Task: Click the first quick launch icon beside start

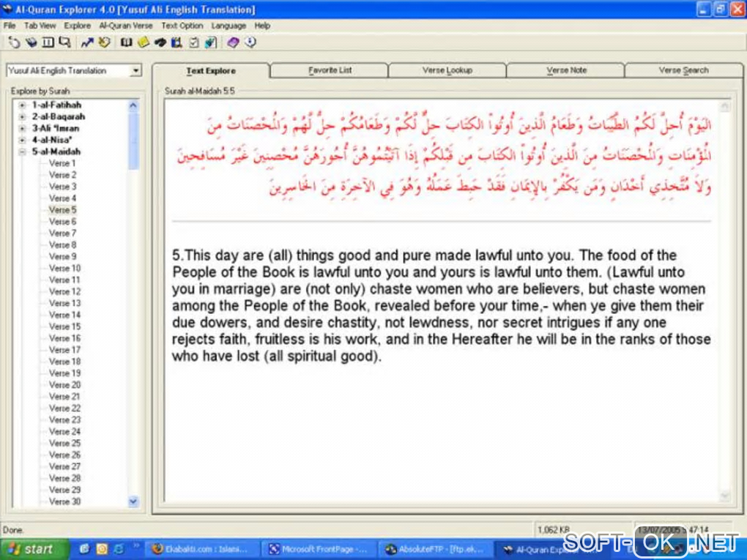Action: tap(84, 549)
